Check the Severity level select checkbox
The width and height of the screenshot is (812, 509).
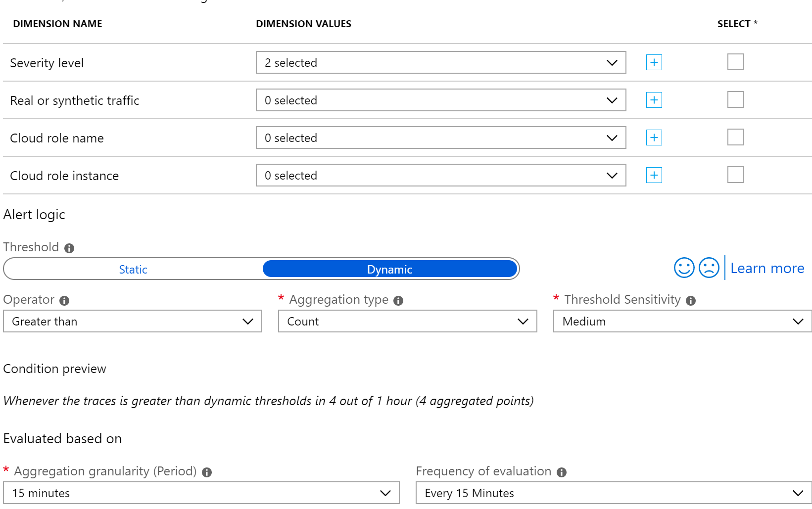click(x=735, y=62)
